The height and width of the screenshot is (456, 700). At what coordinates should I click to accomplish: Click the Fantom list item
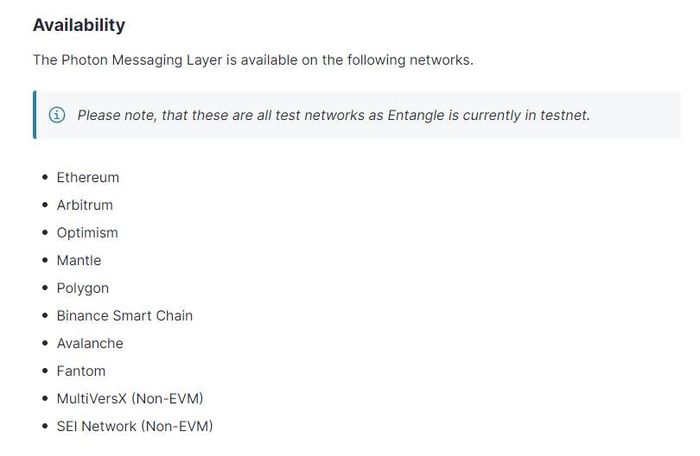pos(81,371)
